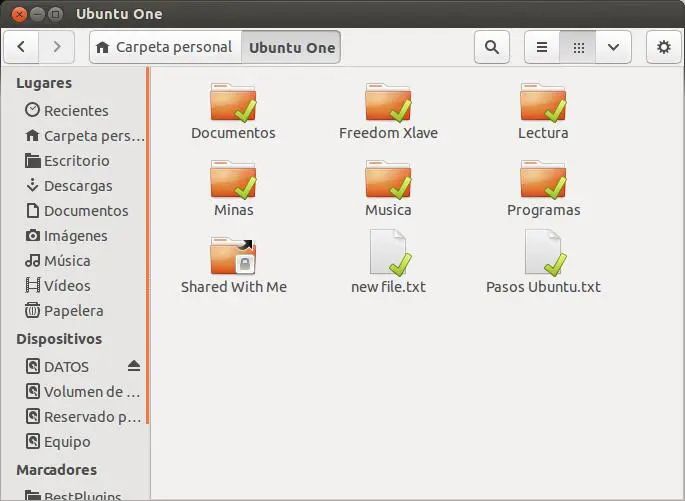Click the Vídeos film strip icon
The width and height of the screenshot is (685, 501).
(32, 285)
